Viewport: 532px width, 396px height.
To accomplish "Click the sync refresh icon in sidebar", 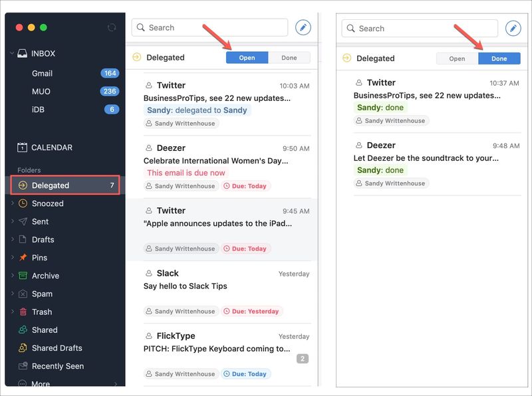I will tap(112, 27).
